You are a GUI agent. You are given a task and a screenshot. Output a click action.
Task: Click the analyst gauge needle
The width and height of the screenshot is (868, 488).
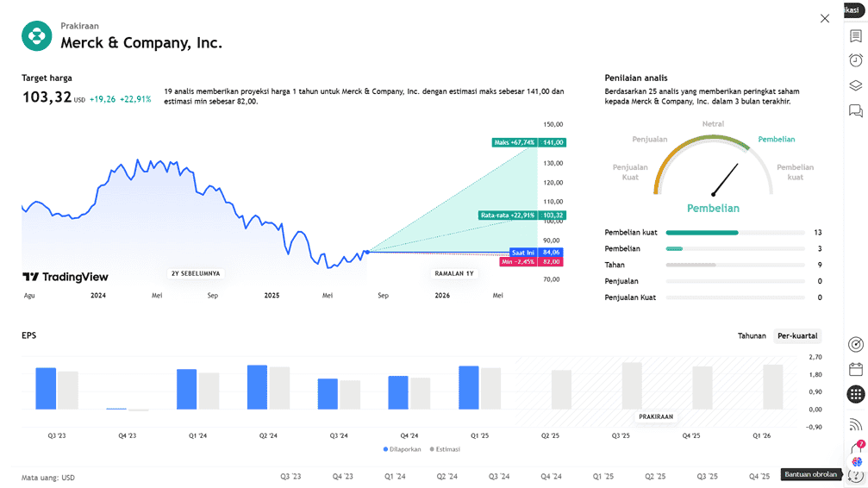click(x=725, y=179)
